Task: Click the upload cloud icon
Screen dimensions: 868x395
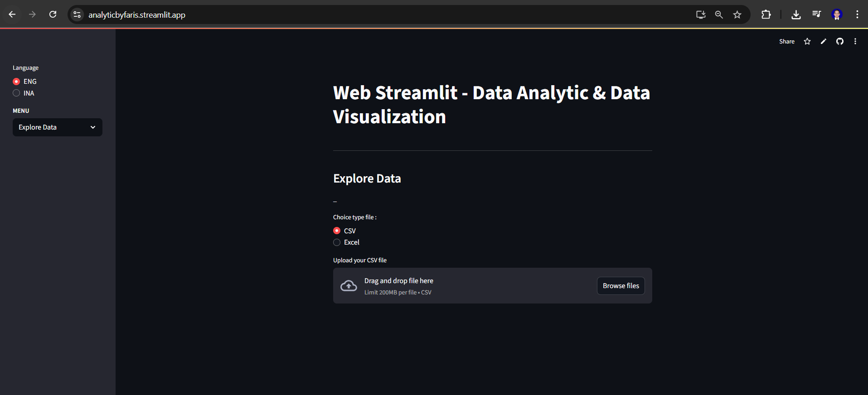Action: (349, 286)
